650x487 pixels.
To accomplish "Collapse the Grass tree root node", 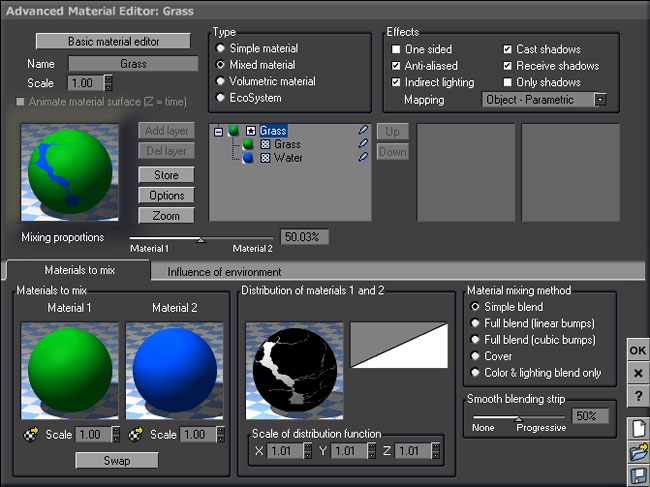I will (x=250, y=131).
